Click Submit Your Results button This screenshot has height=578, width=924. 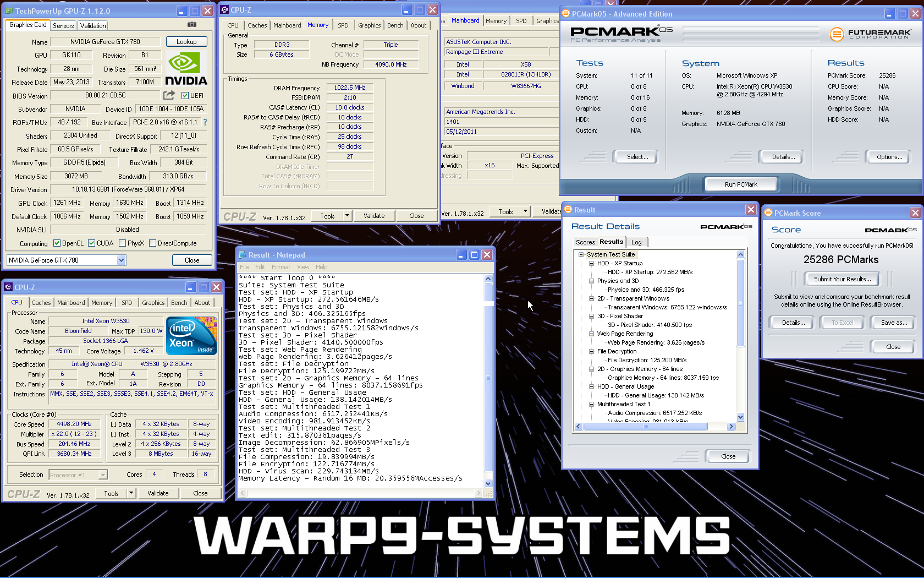point(842,279)
